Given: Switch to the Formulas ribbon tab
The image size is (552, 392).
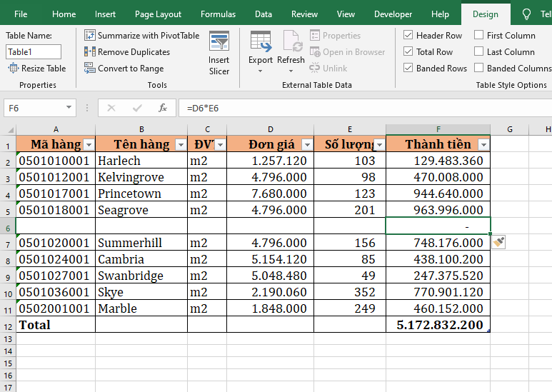Looking at the screenshot, I should pos(218,14).
